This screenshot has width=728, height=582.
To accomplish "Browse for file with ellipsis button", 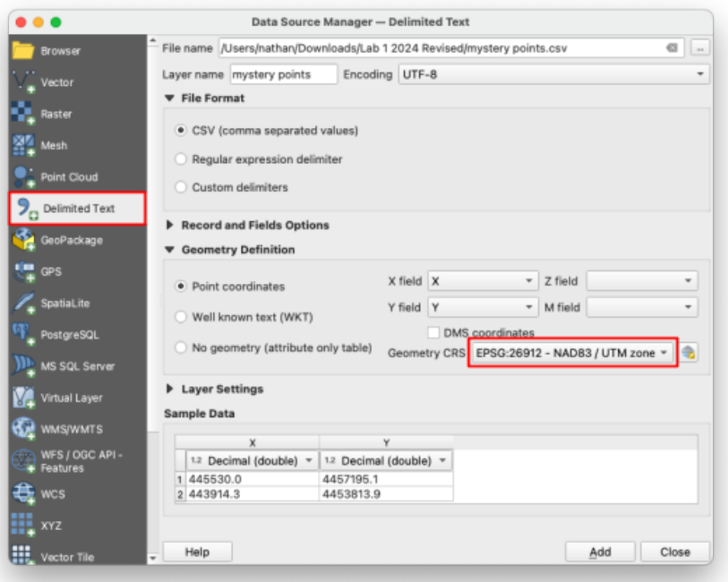I will coord(700,47).
